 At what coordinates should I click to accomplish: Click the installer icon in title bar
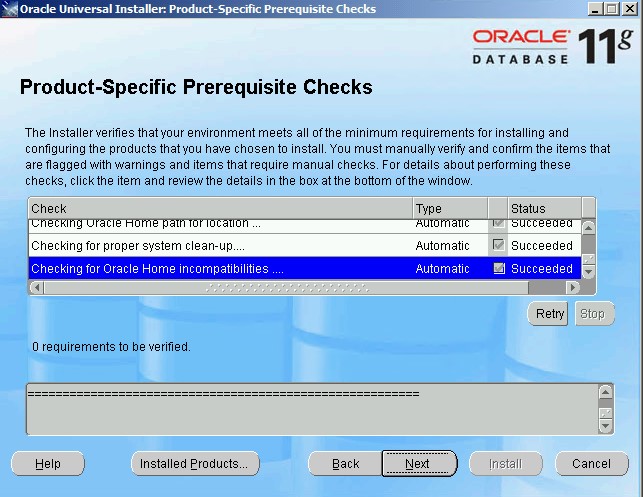[x=10, y=9]
